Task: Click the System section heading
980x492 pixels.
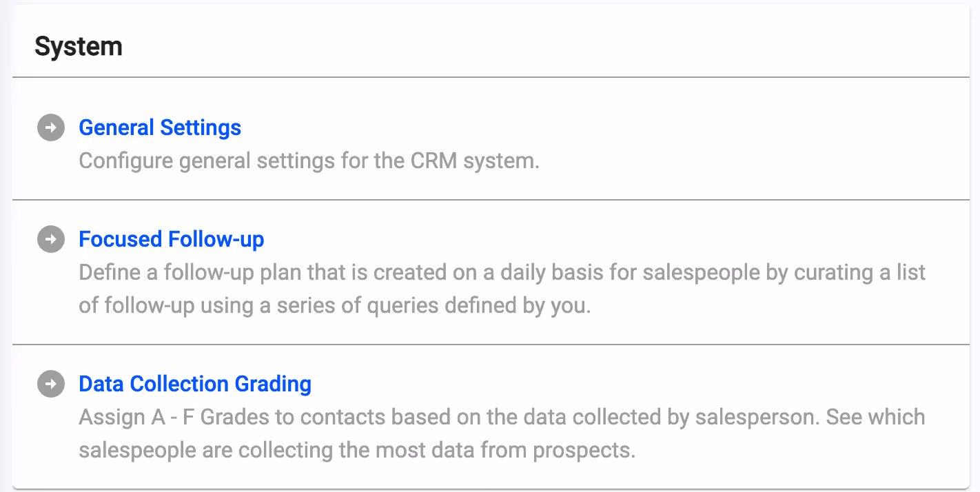Action: click(x=79, y=47)
